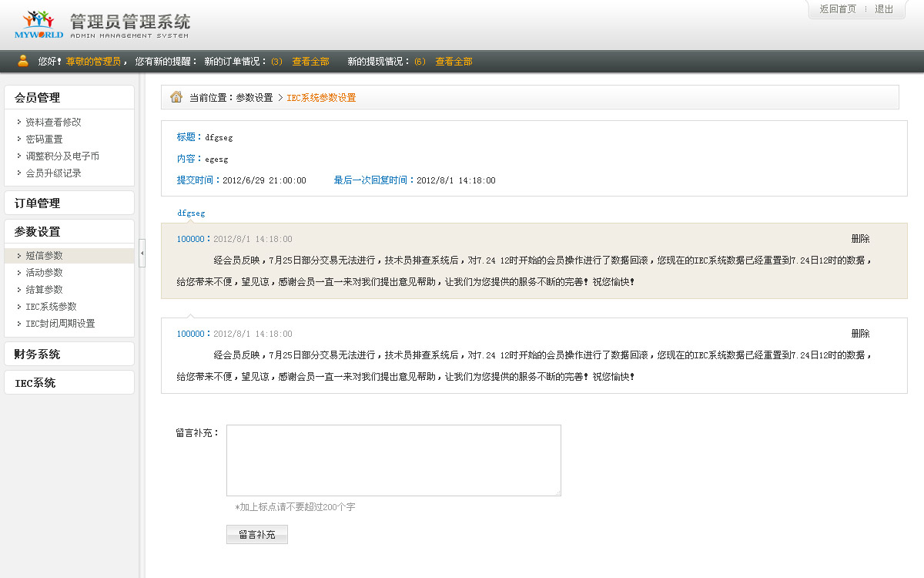Expand the 订单管理 section
The image size is (924, 578).
click(x=69, y=203)
